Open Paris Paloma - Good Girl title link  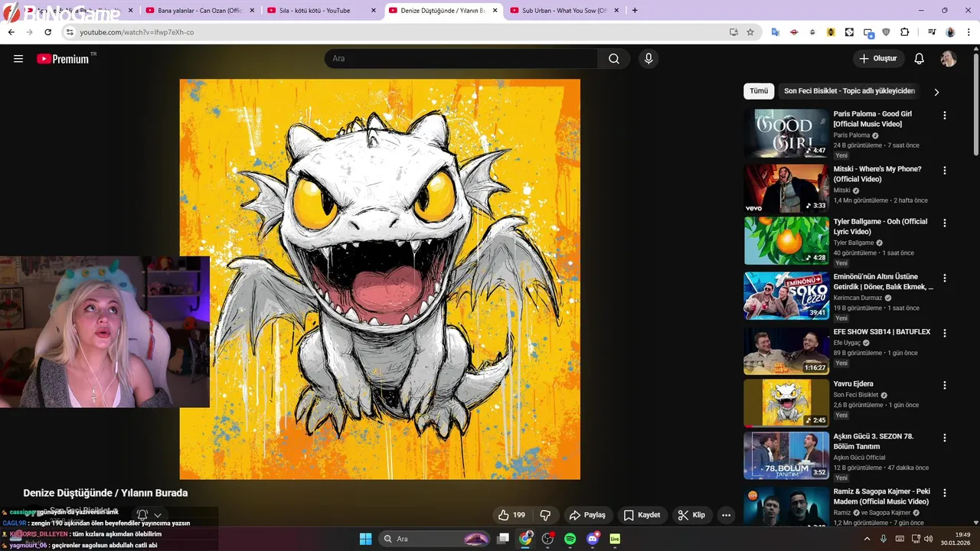(872, 119)
